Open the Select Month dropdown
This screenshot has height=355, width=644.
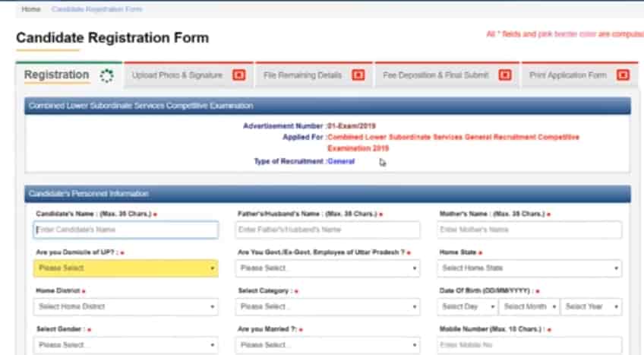coord(529,307)
